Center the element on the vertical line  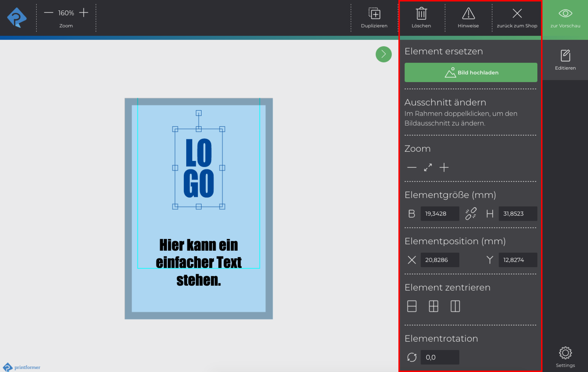tap(455, 306)
